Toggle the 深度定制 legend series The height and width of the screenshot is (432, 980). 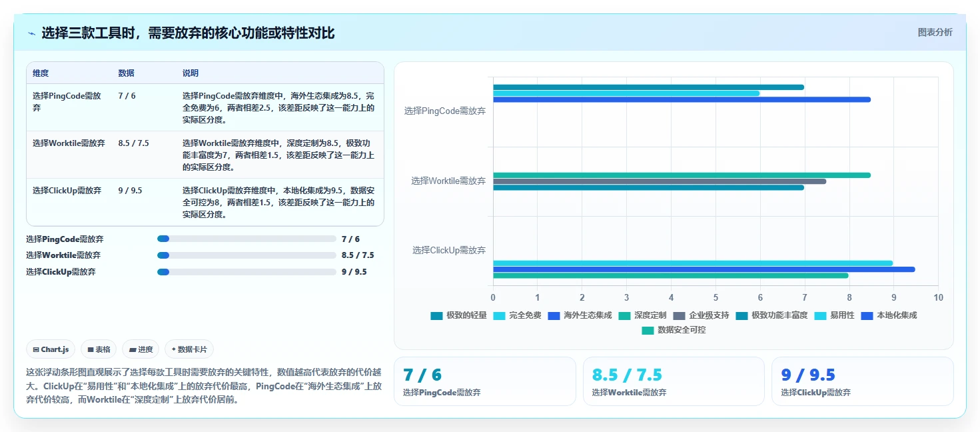point(642,315)
